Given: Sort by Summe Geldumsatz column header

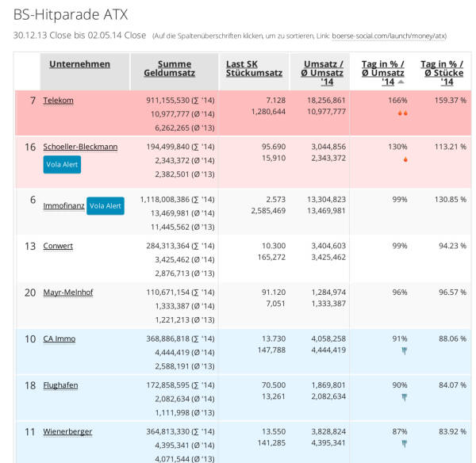Looking at the screenshot, I should click(x=170, y=68).
